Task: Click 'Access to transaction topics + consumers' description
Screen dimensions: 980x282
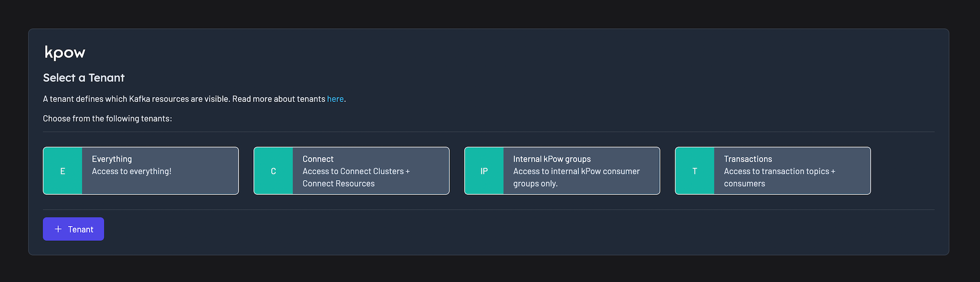Action: pos(780,178)
